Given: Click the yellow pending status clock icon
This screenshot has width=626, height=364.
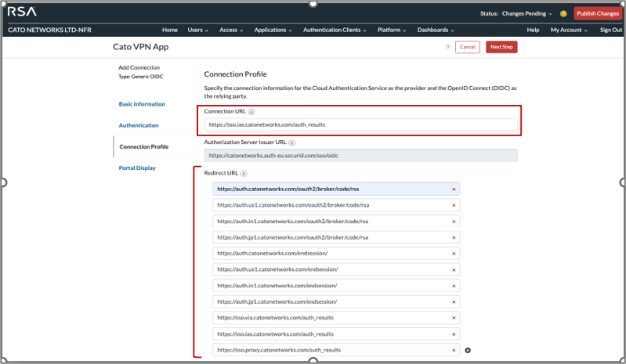Looking at the screenshot, I should coord(563,13).
